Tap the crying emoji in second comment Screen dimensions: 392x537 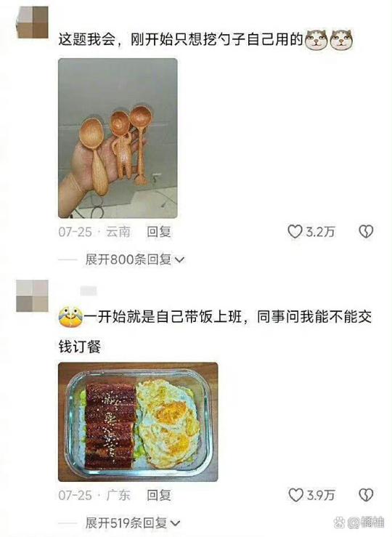coord(70,317)
